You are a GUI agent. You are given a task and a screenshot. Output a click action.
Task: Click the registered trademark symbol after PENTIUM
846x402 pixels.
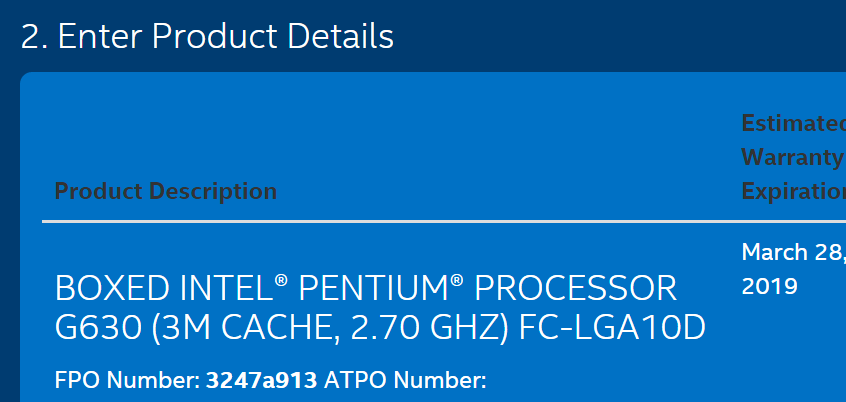(456, 281)
